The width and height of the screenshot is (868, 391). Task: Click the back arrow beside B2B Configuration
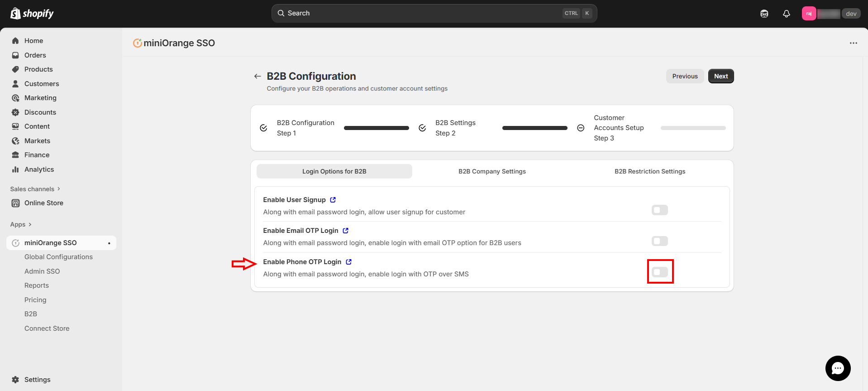point(258,76)
